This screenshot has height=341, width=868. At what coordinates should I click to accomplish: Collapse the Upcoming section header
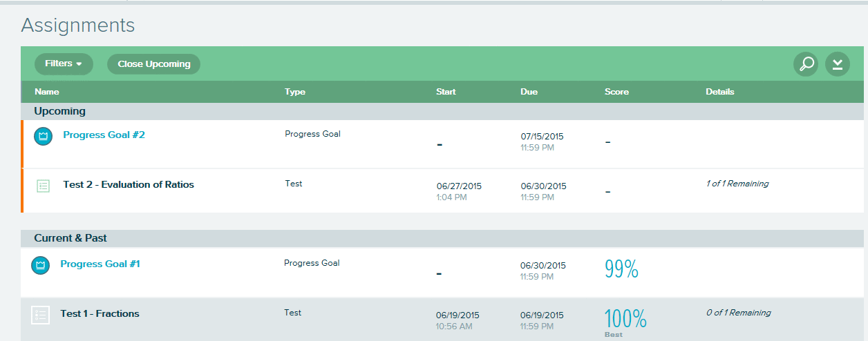coord(442,111)
